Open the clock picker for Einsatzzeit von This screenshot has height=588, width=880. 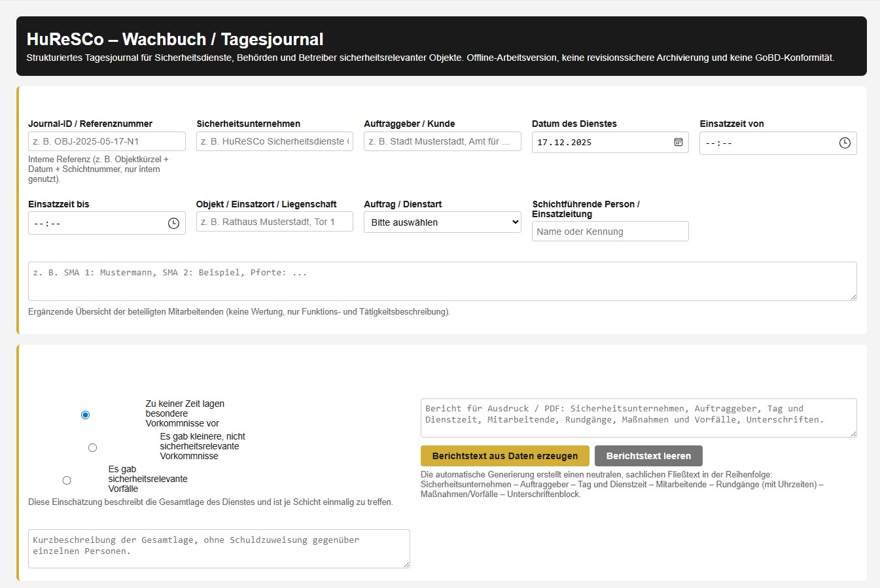click(x=844, y=142)
